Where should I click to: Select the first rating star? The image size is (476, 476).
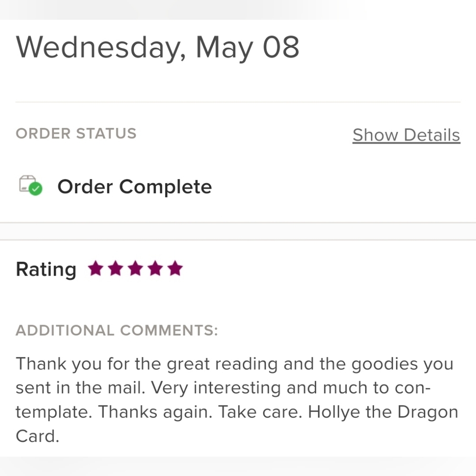click(x=96, y=269)
